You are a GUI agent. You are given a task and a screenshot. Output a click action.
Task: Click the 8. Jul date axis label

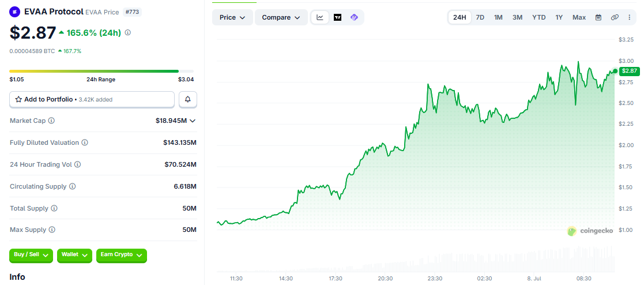(534, 279)
